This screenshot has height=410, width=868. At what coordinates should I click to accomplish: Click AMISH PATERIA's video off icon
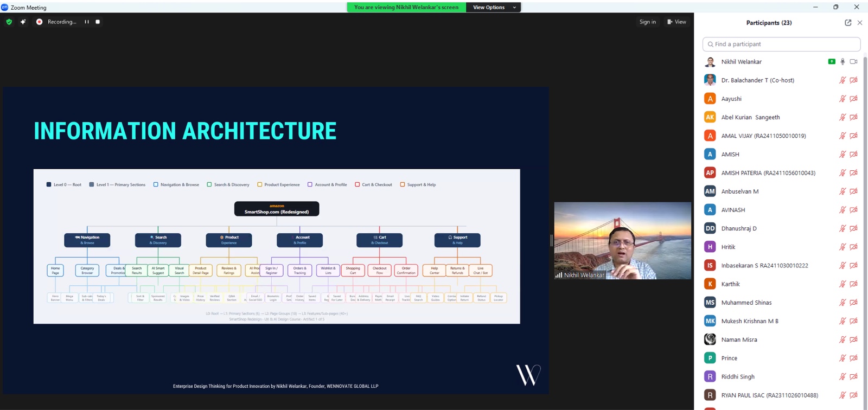pos(853,172)
